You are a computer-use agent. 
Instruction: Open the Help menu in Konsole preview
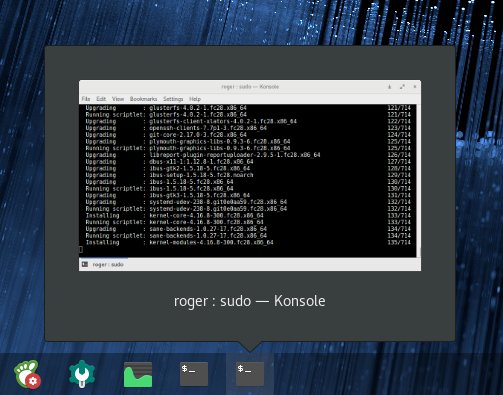[195, 99]
